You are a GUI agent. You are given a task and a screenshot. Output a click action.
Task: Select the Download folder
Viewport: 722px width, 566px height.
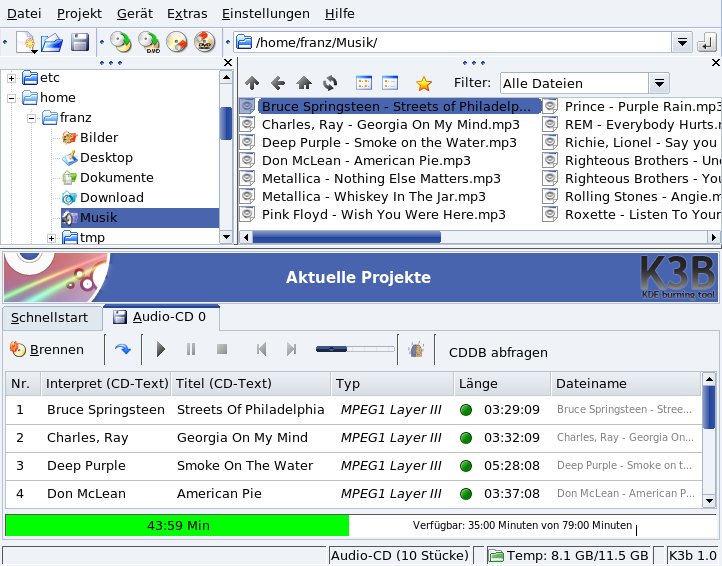click(103, 198)
